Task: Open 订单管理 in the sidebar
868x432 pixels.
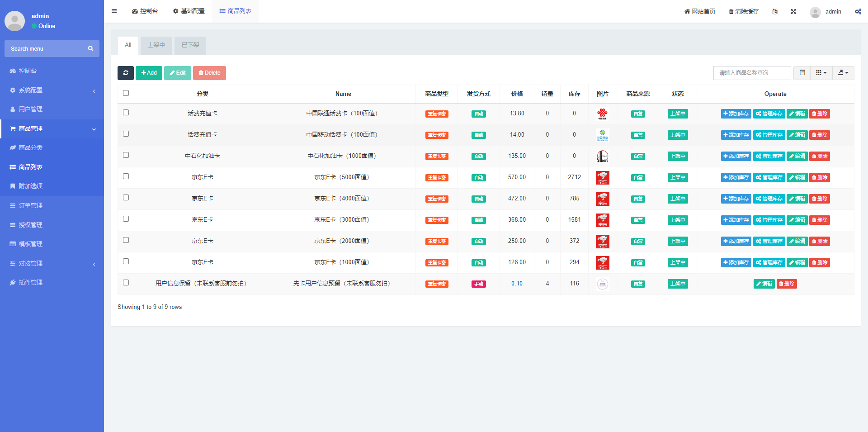Action: point(52,205)
